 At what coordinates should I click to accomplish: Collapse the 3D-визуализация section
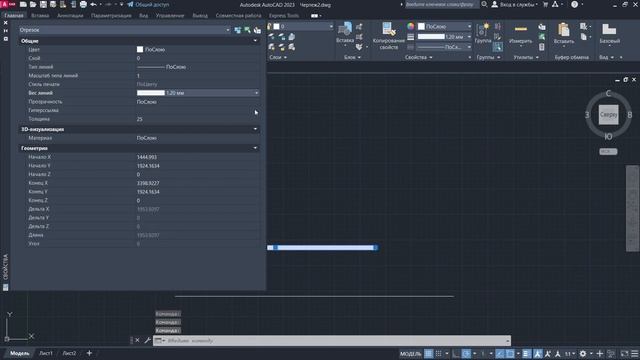[255, 129]
